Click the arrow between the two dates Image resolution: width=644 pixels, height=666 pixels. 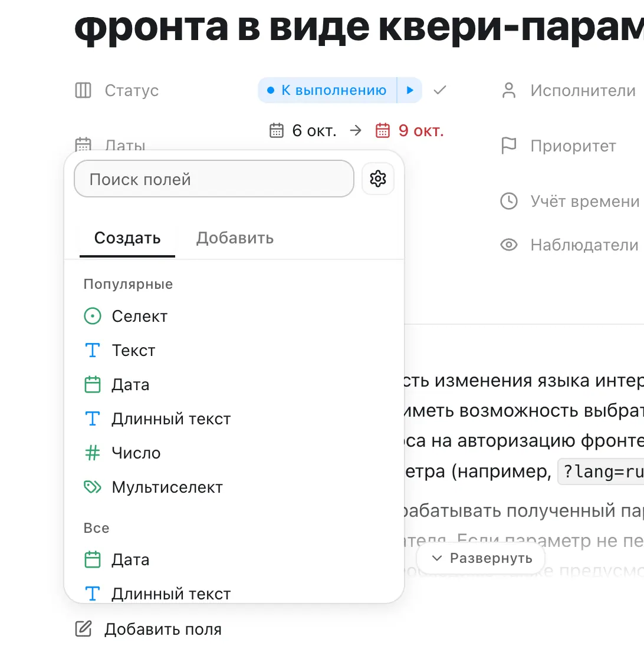pyautogui.click(x=356, y=130)
